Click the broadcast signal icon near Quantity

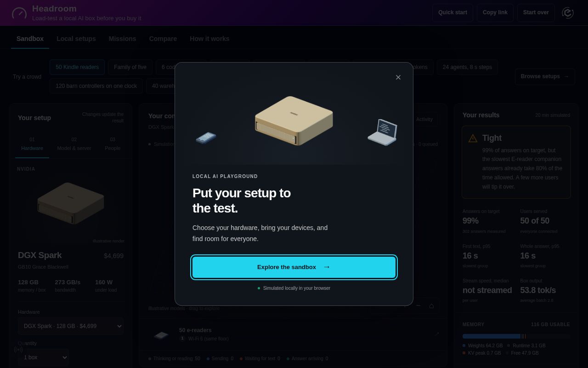pos(18,350)
